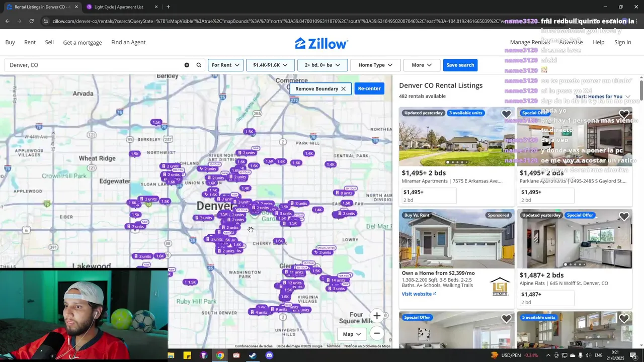Click Save search button
Viewport: 644px width, 362px height.
point(460,65)
